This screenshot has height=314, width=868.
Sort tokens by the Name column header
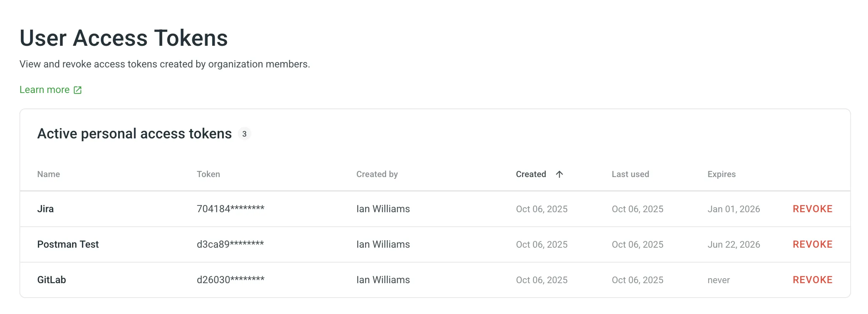(x=49, y=174)
